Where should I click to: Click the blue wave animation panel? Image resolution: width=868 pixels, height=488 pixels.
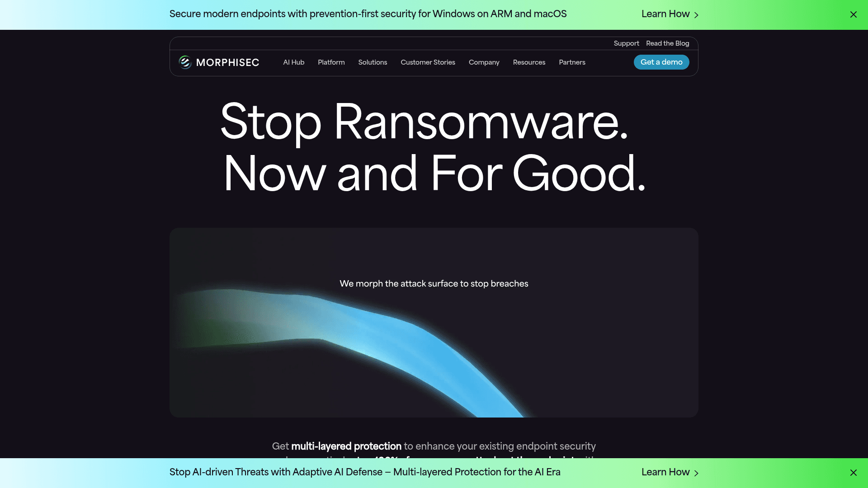(434, 323)
